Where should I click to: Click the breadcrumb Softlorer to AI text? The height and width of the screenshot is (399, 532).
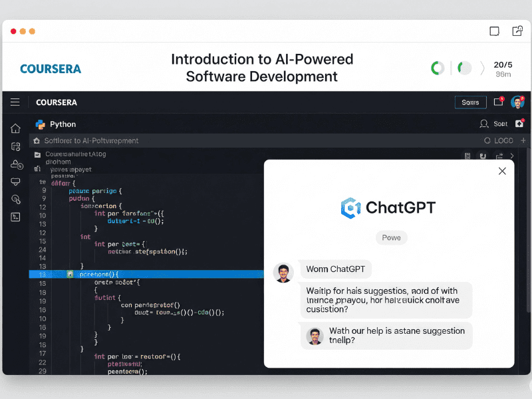(91, 140)
